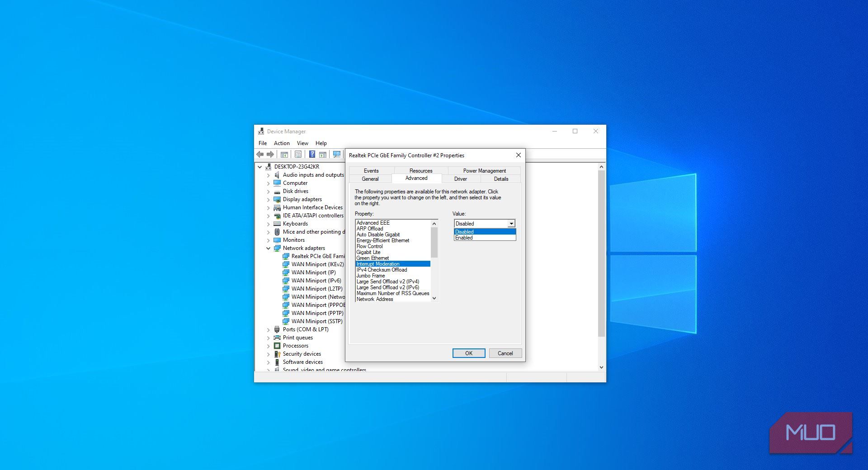The height and width of the screenshot is (470, 868).
Task: Click the Scan for hardware changes icon
Action: [337, 155]
